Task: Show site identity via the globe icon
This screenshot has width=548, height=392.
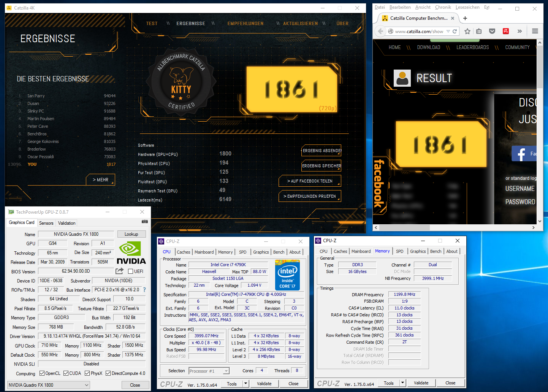Action: [390, 32]
